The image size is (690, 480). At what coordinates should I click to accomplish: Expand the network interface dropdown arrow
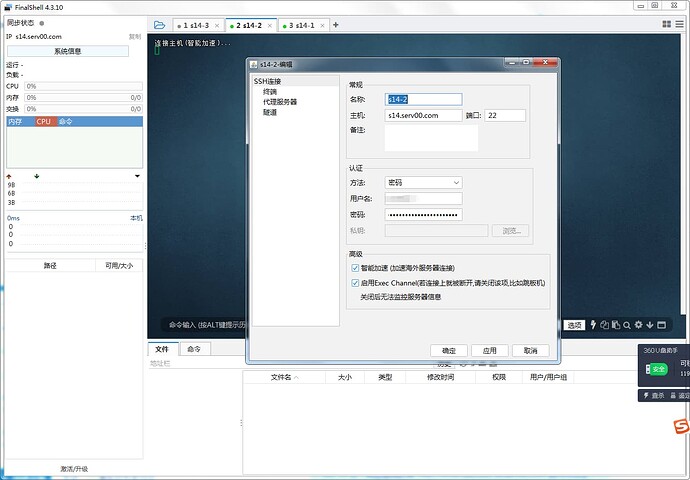click(137, 176)
